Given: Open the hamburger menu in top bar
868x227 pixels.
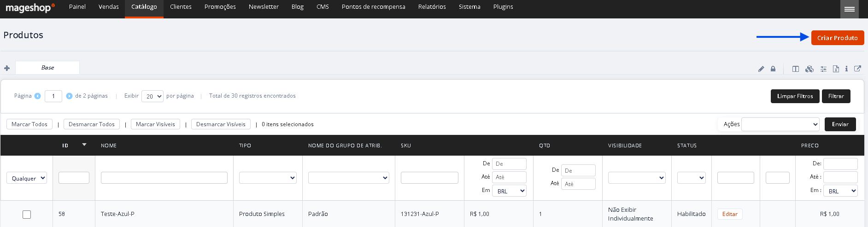Looking at the screenshot, I should [850, 9].
